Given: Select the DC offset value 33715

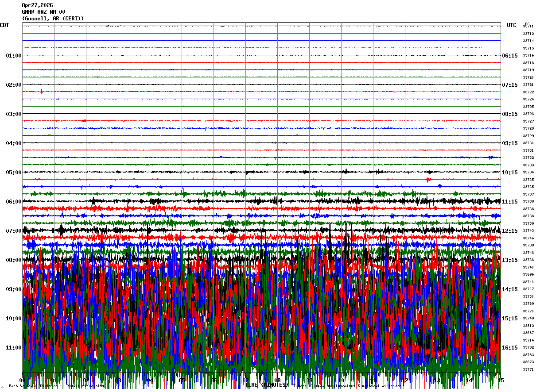Looking at the screenshot, I should pos(528,48).
